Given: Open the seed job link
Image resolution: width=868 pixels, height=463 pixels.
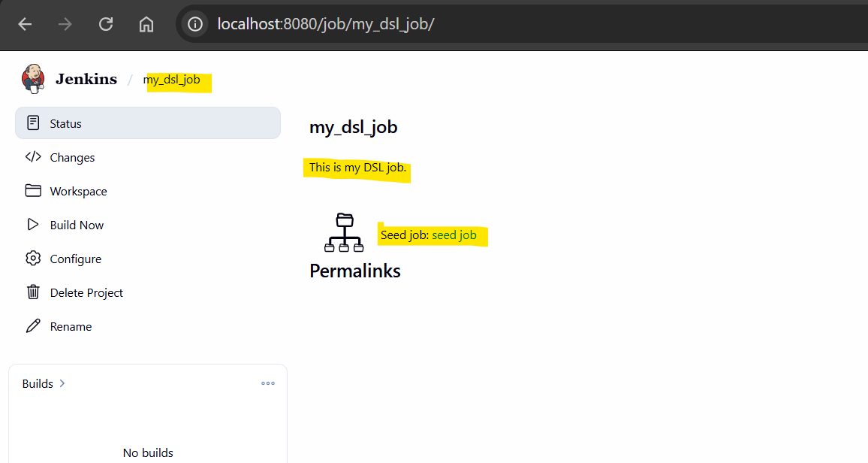Looking at the screenshot, I should [x=454, y=235].
